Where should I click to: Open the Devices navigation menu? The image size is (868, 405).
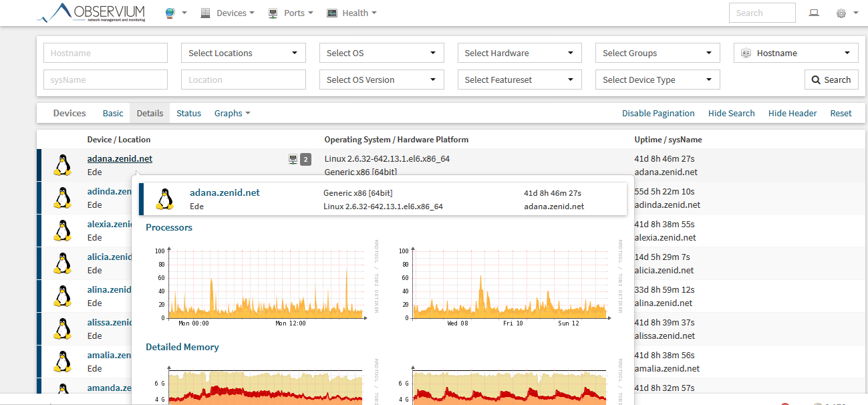click(227, 13)
